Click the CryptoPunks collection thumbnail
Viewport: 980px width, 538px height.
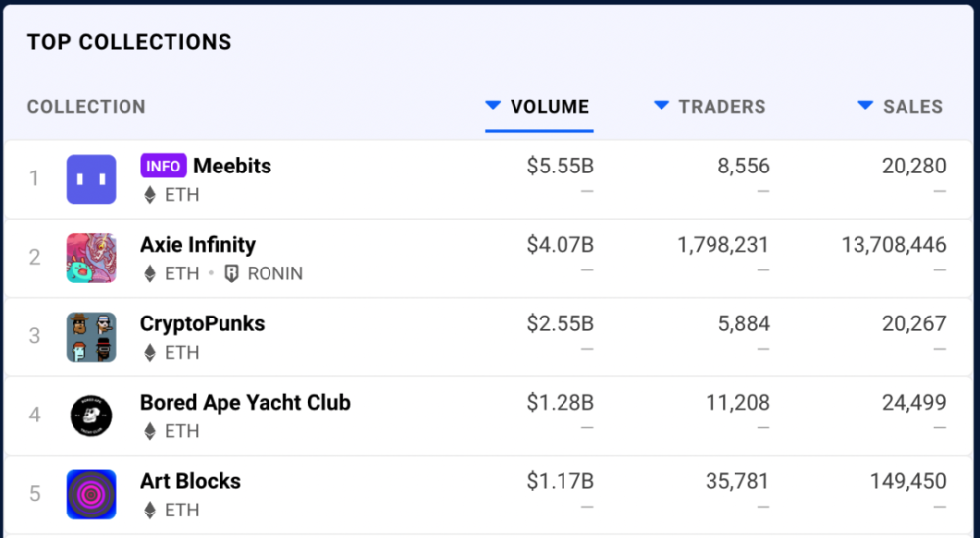point(91,337)
